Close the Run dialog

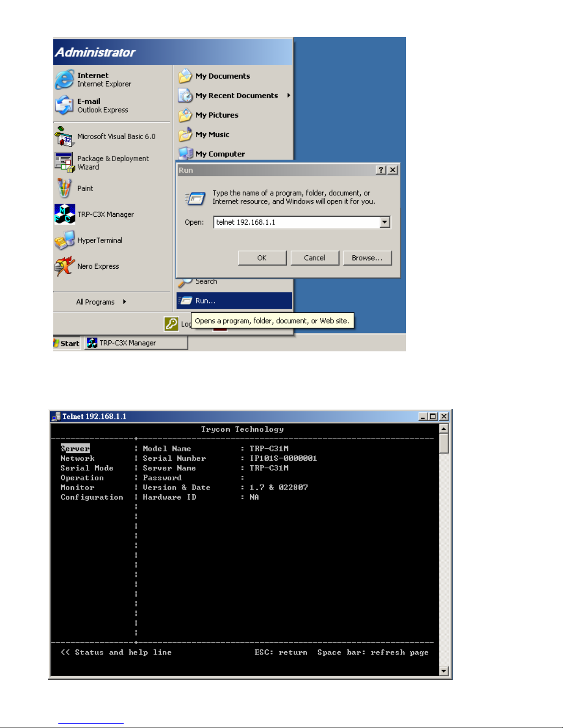click(x=392, y=170)
